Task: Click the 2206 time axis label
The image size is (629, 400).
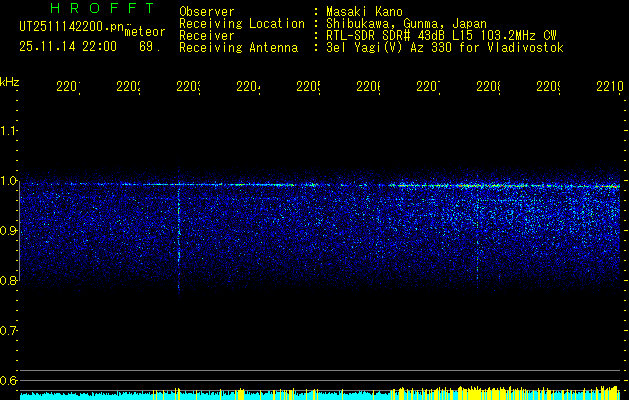Action: point(368,87)
